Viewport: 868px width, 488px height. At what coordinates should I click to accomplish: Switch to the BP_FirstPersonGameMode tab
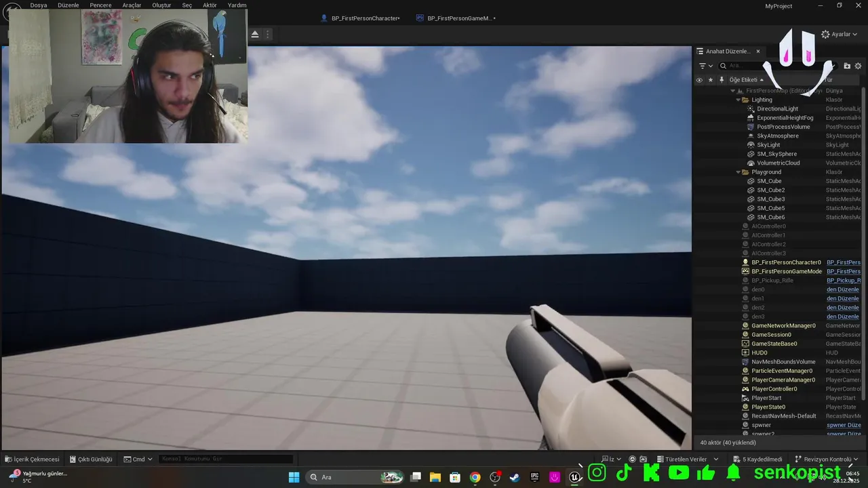[x=456, y=18]
